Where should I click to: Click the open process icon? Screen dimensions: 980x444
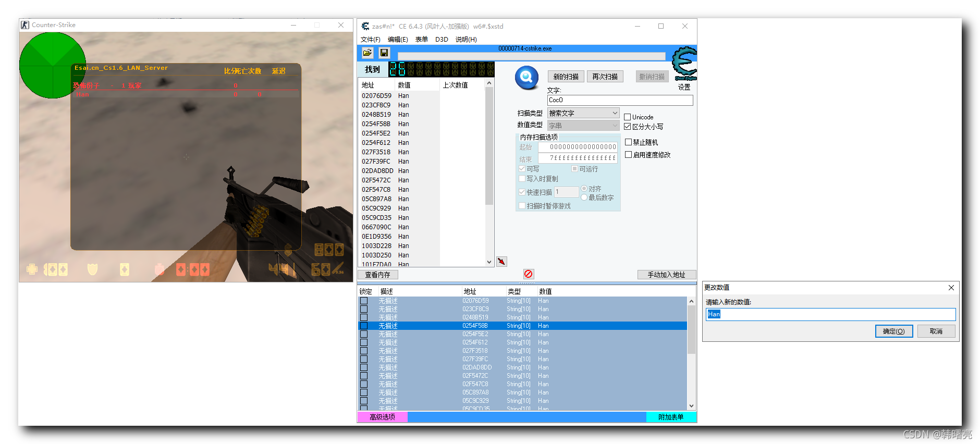pyautogui.click(x=367, y=53)
